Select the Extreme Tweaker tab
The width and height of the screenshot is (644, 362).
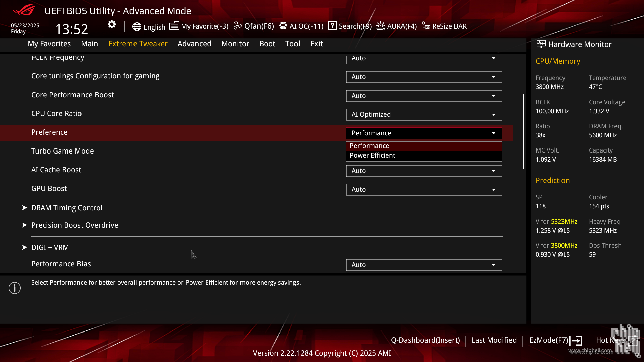(138, 44)
